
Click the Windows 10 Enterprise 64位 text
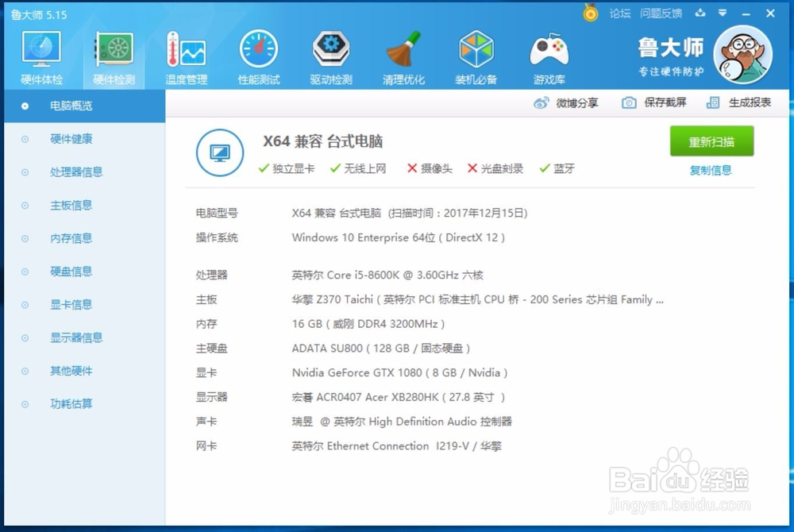(x=399, y=237)
